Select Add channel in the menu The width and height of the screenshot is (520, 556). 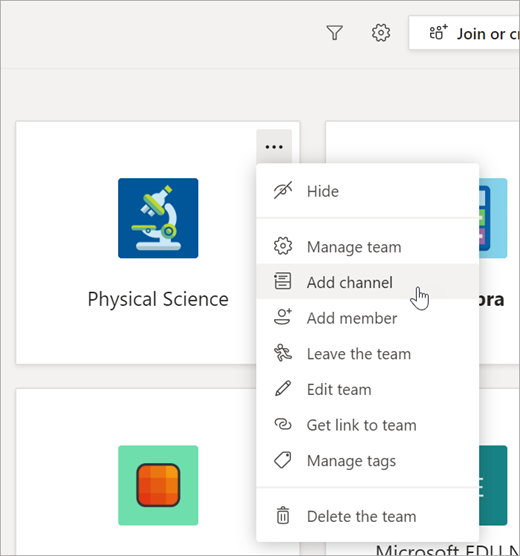[367, 282]
